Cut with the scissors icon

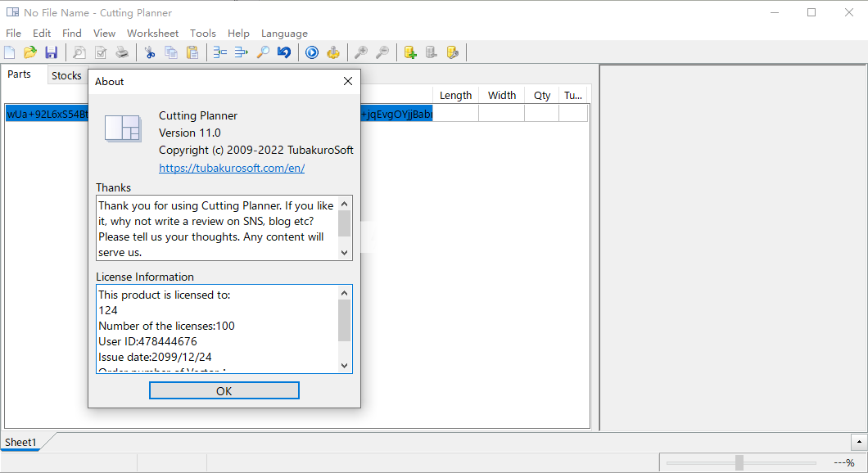pyautogui.click(x=150, y=52)
